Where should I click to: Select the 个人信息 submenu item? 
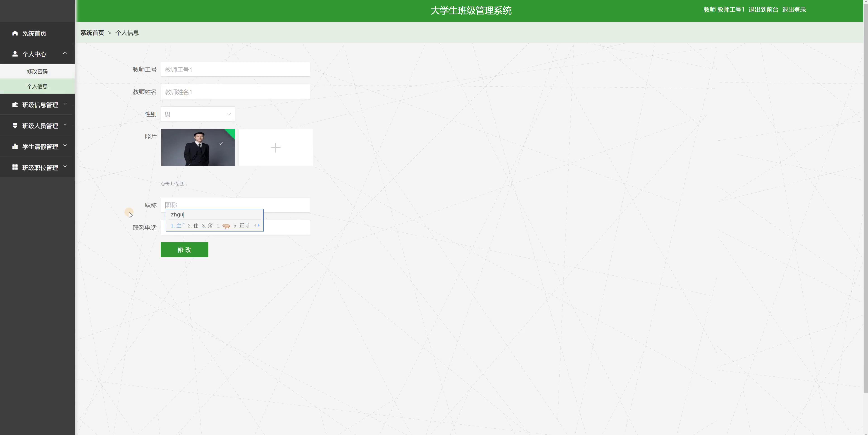[x=37, y=86]
